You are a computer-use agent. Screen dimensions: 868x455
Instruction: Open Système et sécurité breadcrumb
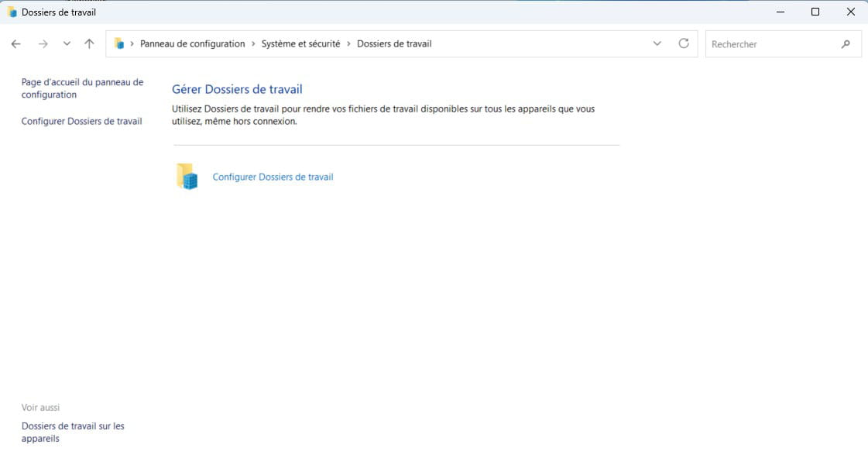click(300, 44)
